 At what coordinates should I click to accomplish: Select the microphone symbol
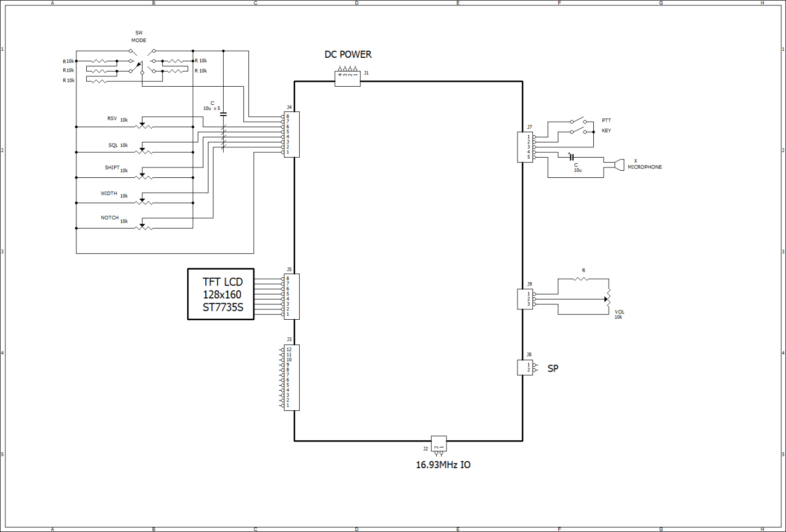(x=618, y=165)
